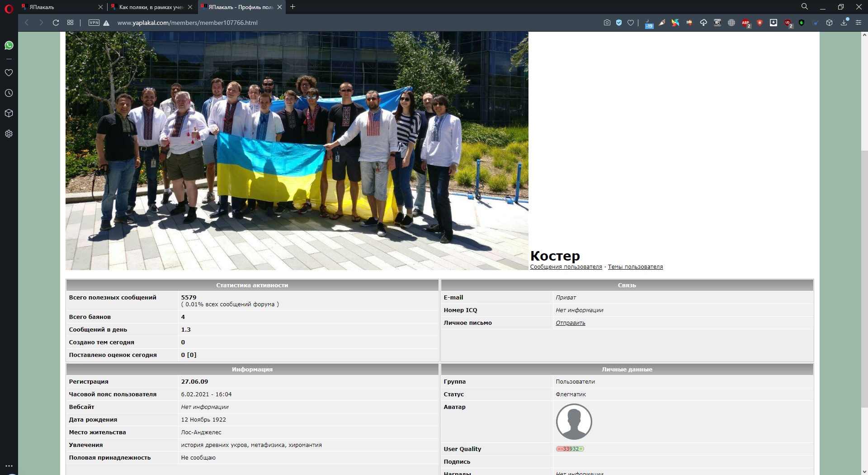Viewport: 868px width, 475px height.
Task: Open bookmarks heart in the Opera sidebar
Action: [9, 72]
